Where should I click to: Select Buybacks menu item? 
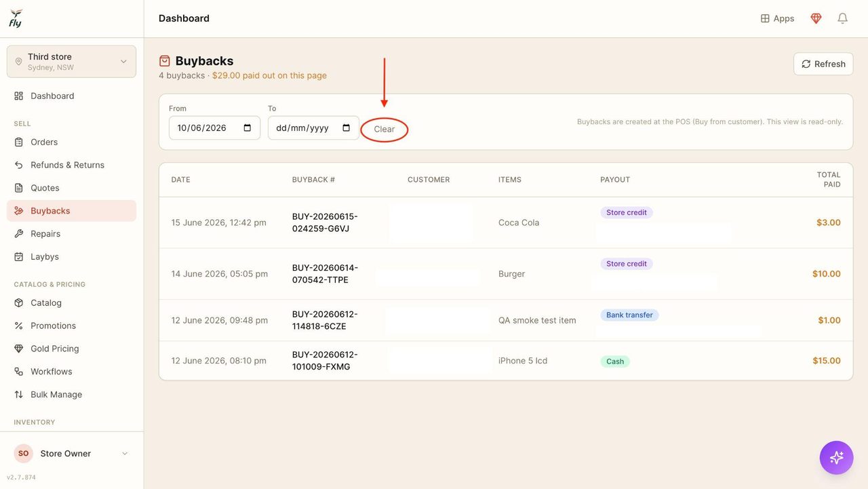[71, 211]
